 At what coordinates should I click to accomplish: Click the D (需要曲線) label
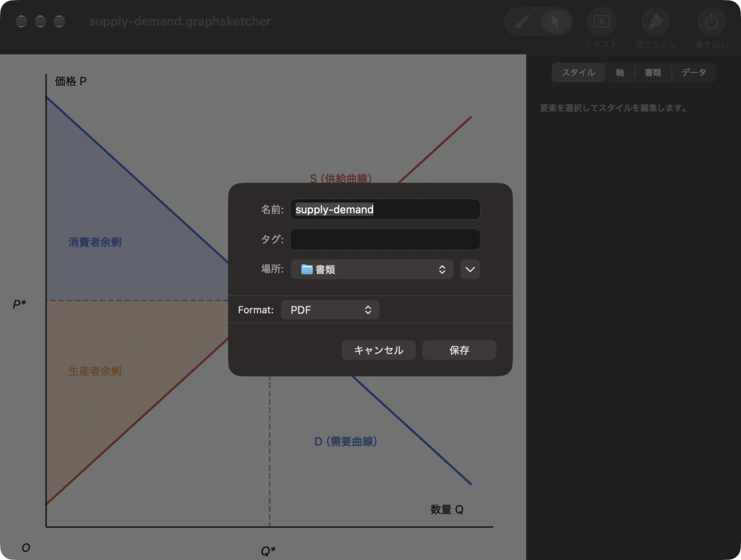pos(346,441)
